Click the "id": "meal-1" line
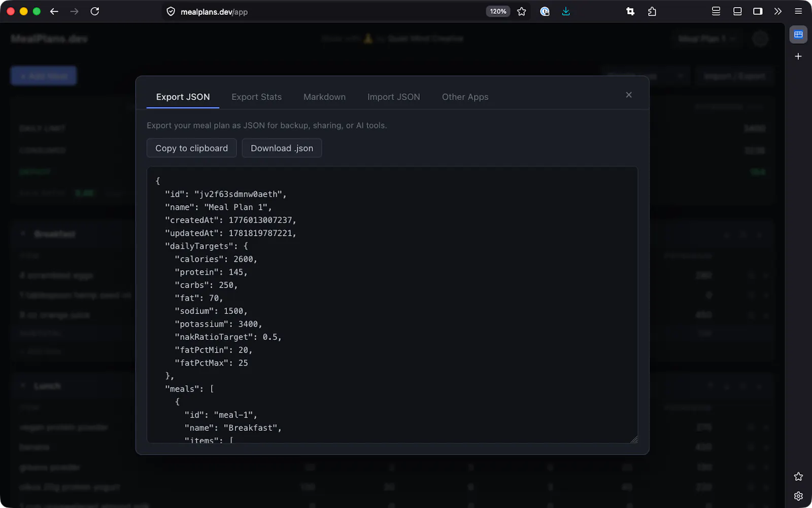Image resolution: width=812 pixels, height=508 pixels. point(221,415)
